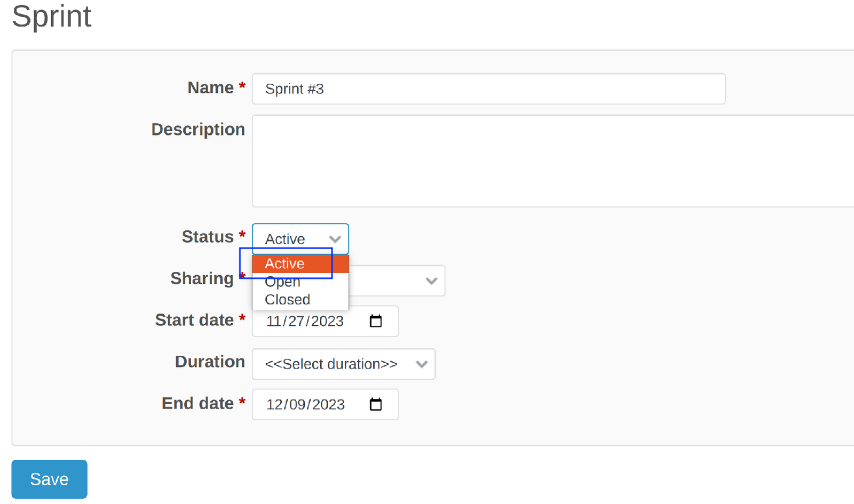
Task: Click the End date value 12/09/2023
Action: click(x=305, y=404)
